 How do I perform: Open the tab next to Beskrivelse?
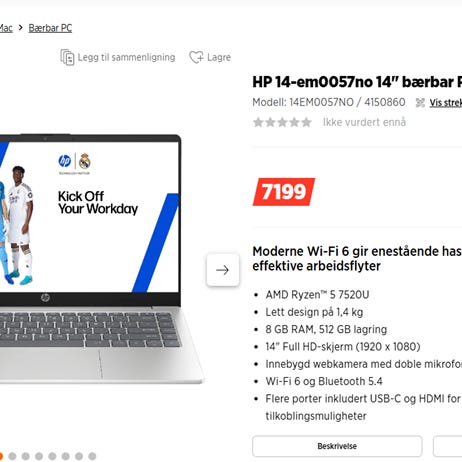tap(448, 446)
